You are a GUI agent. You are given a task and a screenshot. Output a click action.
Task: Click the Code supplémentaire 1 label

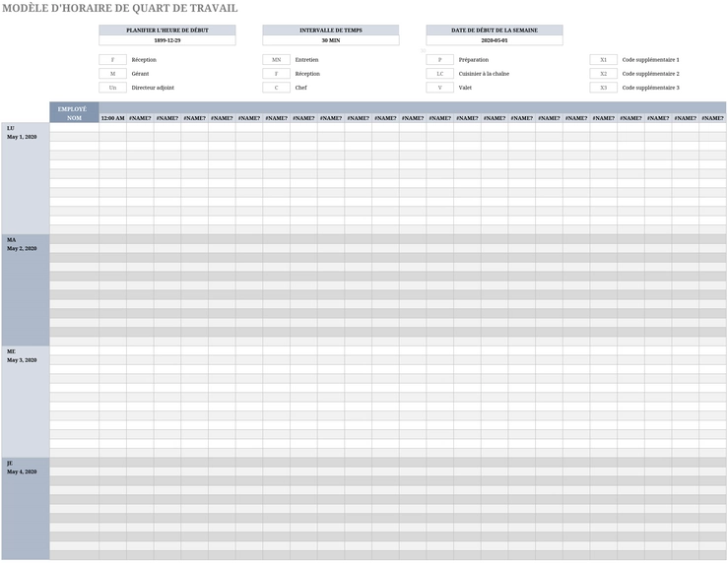(x=650, y=60)
